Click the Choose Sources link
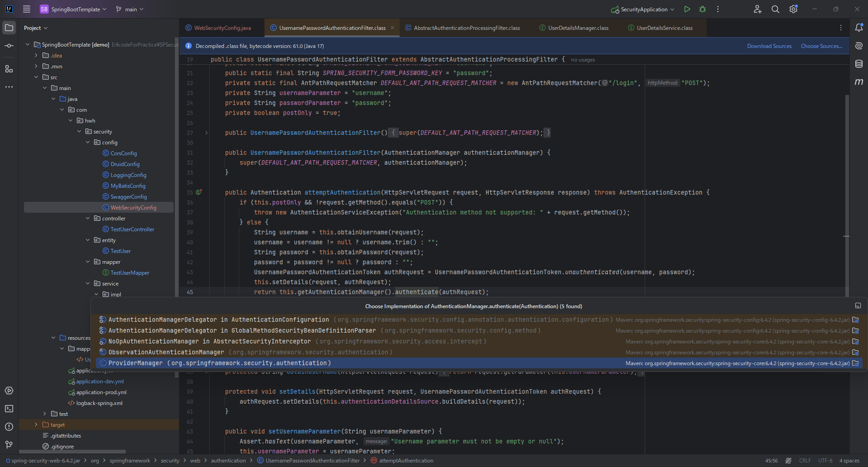The width and height of the screenshot is (868, 467). click(x=821, y=46)
